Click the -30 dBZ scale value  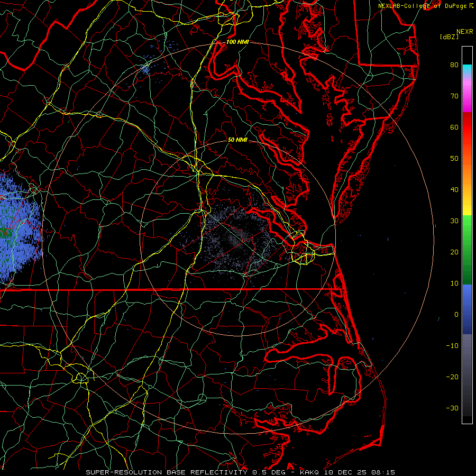pyautogui.click(x=452, y=408)
